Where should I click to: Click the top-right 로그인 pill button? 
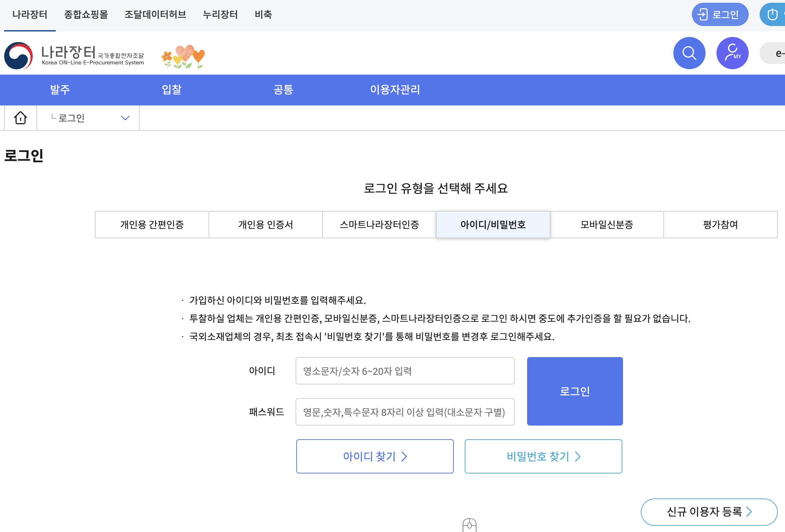(x=720, y=14)
